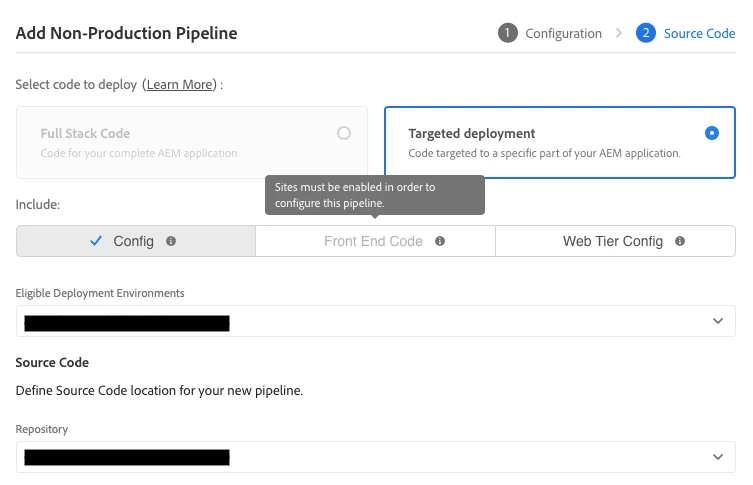Click the arrow between the wizard steps
Image resolution: width=753 pixels, height=485 pixels.
coord(620,33)
